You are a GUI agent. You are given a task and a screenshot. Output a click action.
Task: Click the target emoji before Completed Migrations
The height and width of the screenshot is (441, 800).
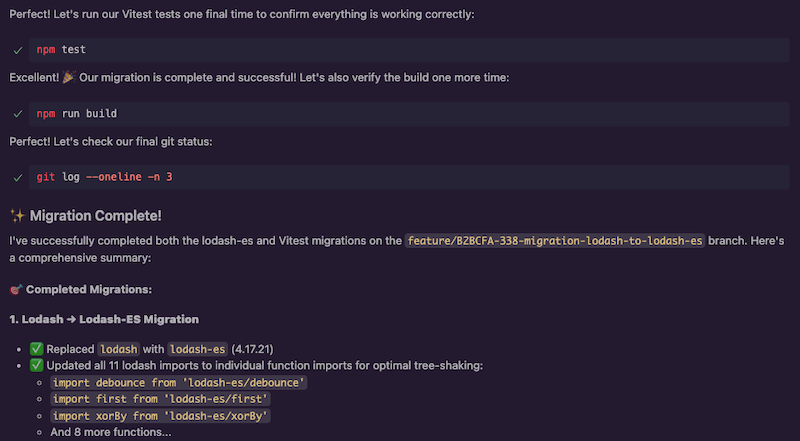(x=16, y=290)
